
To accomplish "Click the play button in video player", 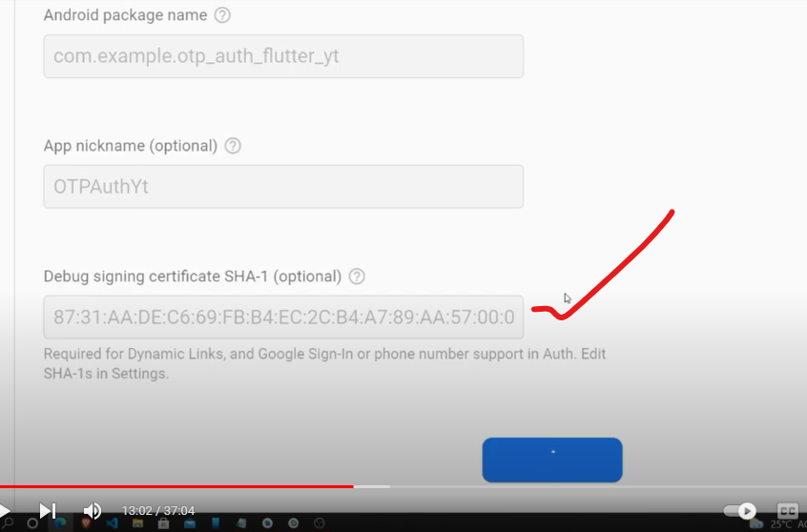I will pyautogui.click(x=4, y=510).
